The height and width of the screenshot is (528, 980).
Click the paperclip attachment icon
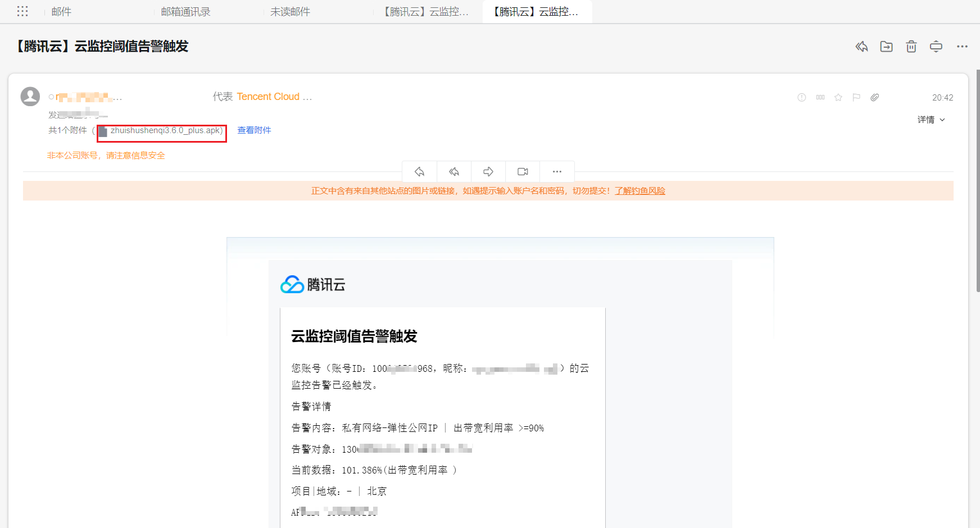tap(875, 97)
